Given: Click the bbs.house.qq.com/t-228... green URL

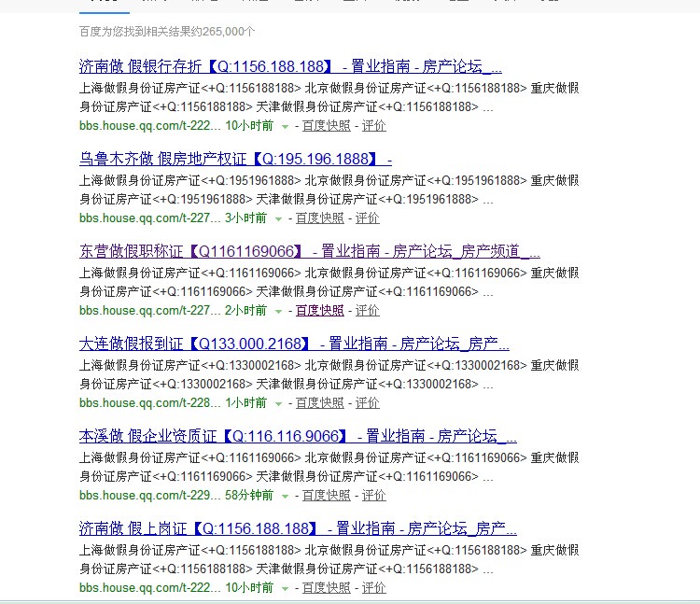Looking at the screenshot, I should (149, 403).
